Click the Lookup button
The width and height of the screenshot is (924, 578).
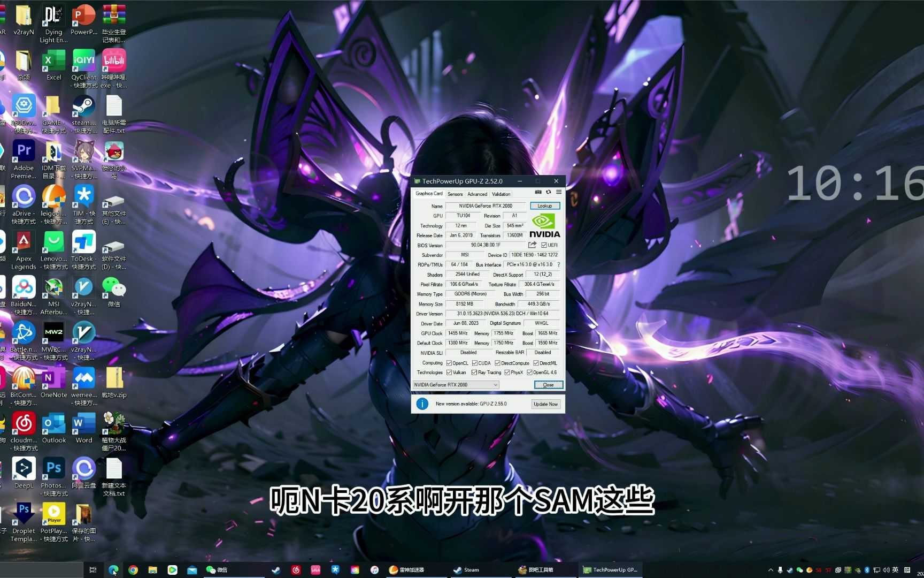coord(545,206)
